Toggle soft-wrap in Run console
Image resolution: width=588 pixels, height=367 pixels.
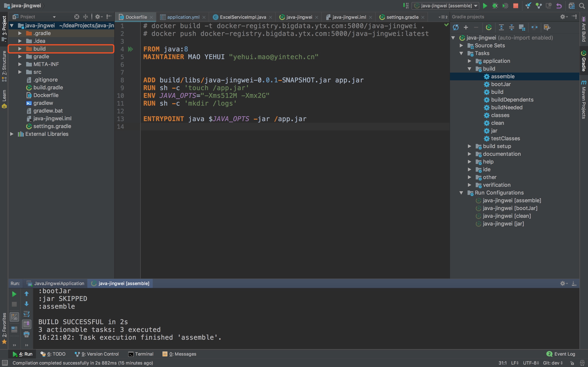pyautogui.click(x=27, y=314)
